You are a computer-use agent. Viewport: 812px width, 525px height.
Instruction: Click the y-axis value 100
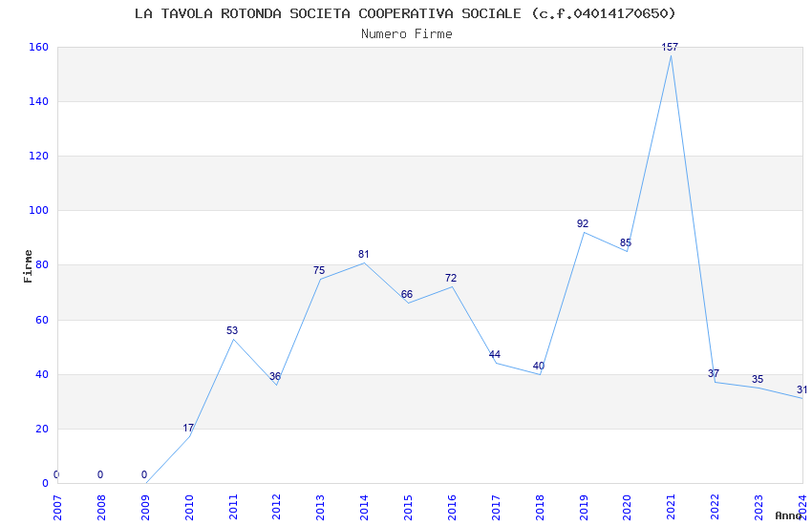(38, 211)
